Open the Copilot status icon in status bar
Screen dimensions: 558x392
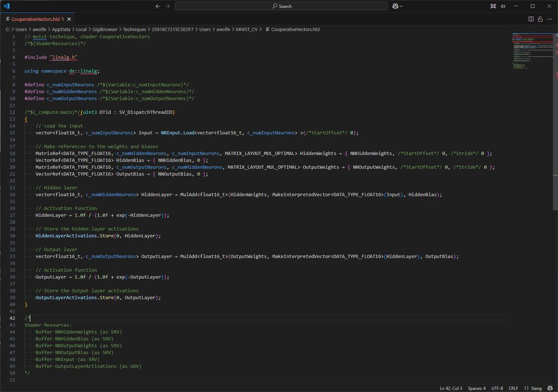pos(550,388)
